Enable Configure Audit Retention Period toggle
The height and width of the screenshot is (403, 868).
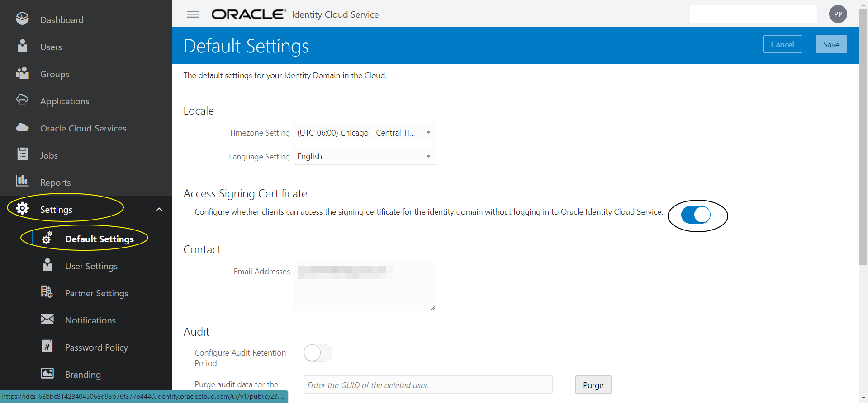[x=318, y=353]
